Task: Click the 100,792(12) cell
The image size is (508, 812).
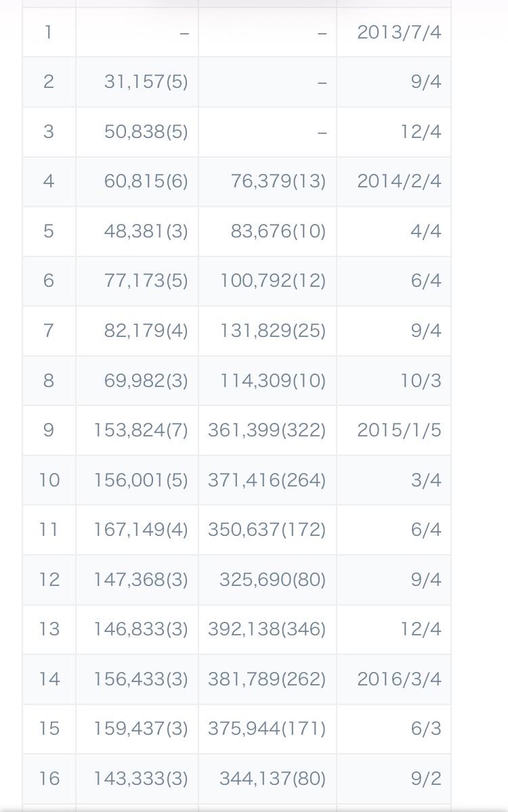Action: pyautogui.click(x=272, y=281)
